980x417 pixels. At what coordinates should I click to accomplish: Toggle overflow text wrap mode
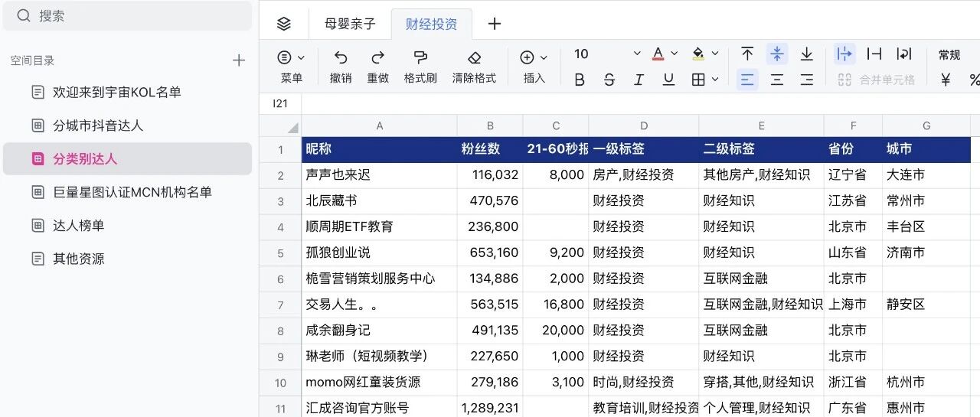click(844, 54)
